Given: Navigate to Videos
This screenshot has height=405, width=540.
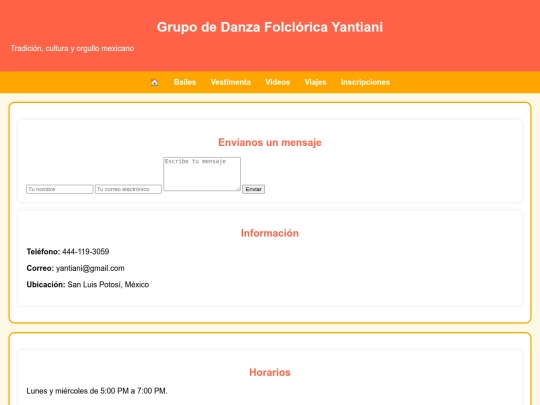Looking at the screenshot, I should point(278,82).
